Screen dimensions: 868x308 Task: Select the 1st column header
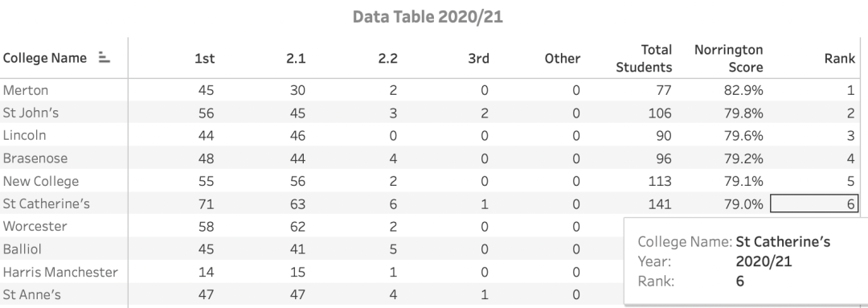(204, 59)
